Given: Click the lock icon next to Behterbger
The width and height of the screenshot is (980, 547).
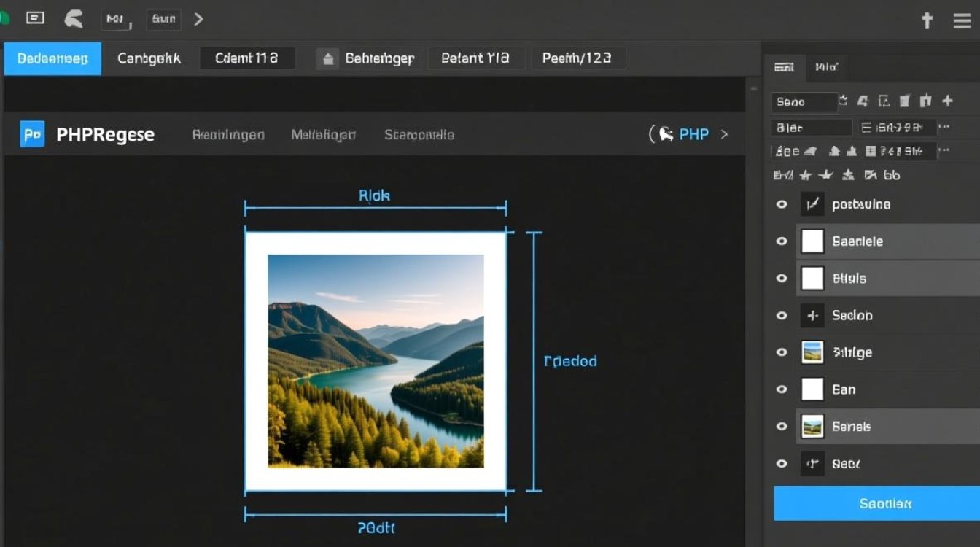Looking at the screenshot, I should [328, 59].
